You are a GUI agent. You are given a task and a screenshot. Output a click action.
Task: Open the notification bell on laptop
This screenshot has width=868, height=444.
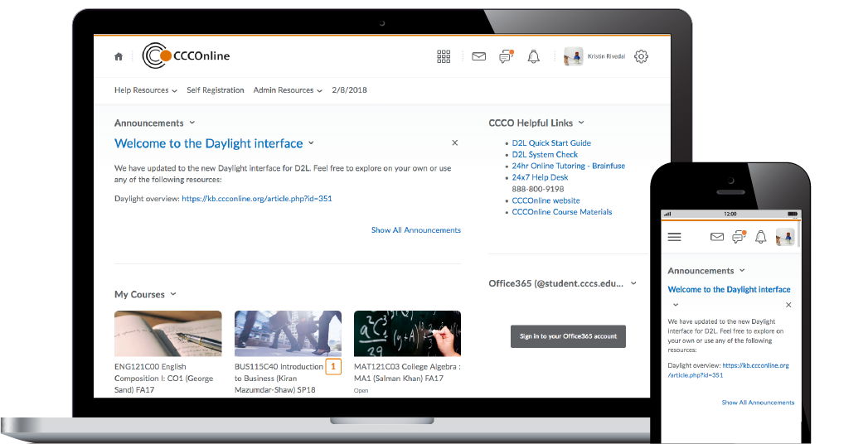point(534,56)
